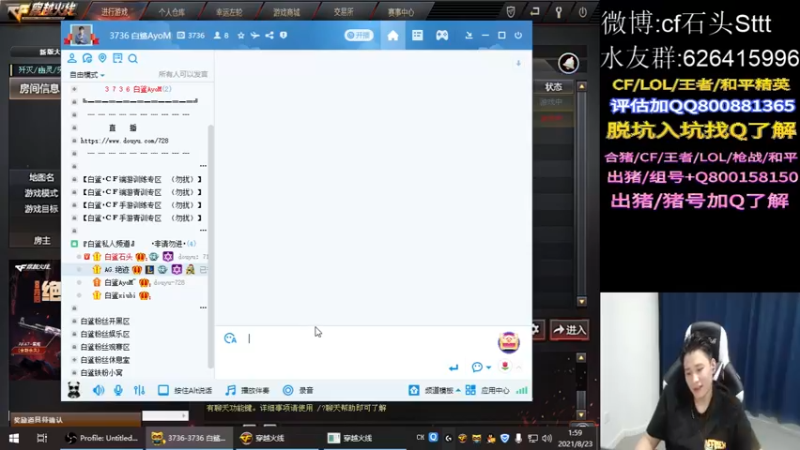Image resolution: width=800 pixels, height=450 pixels.
Task: Expand the 白鲨粉丝休息室 channel
Action: click(74, 360)
